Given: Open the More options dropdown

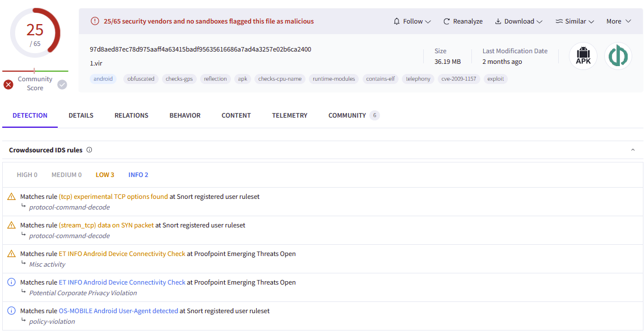Looking at the screenshot, I should [619, 21].
